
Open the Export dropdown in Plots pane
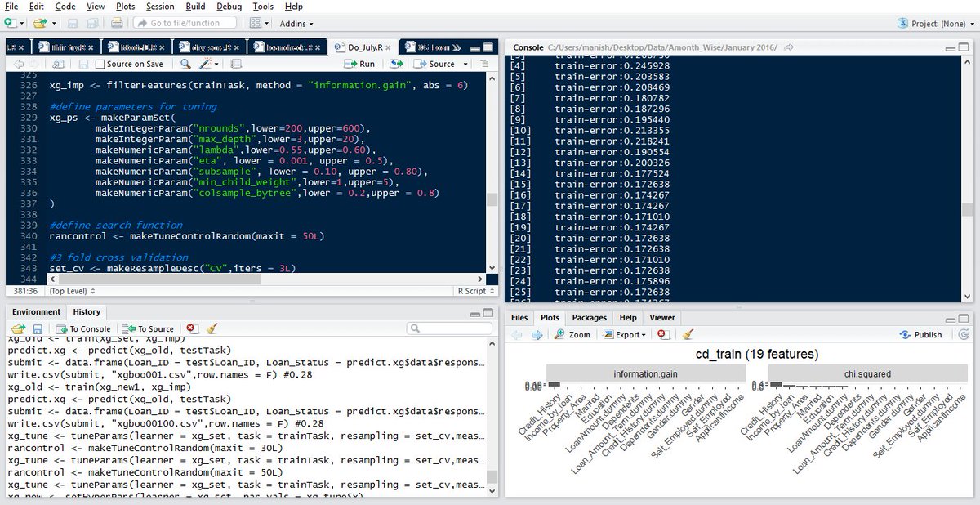click(625, 334)
